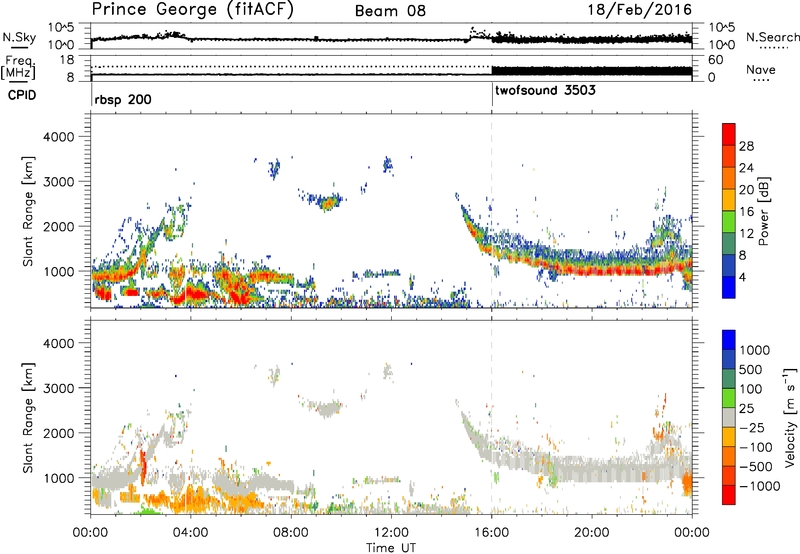
Task: Click the red high-power echo band near 20:00
Action: point(592,270)
